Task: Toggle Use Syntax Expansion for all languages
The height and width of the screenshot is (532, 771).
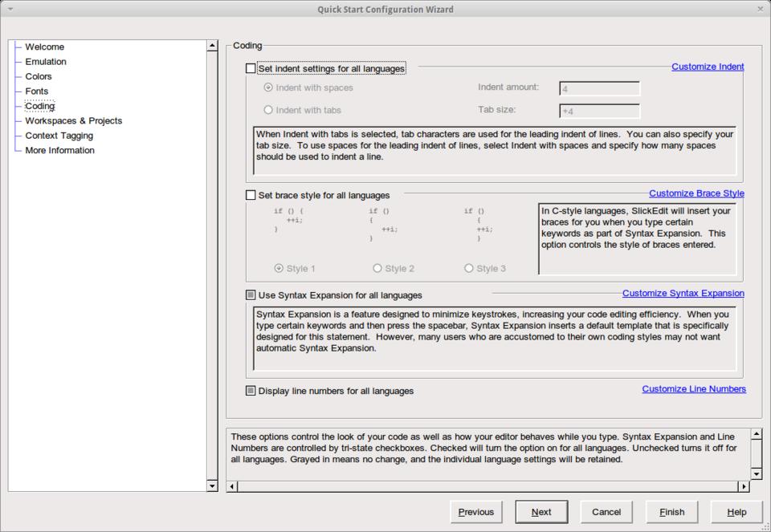Action: (251, 295)
